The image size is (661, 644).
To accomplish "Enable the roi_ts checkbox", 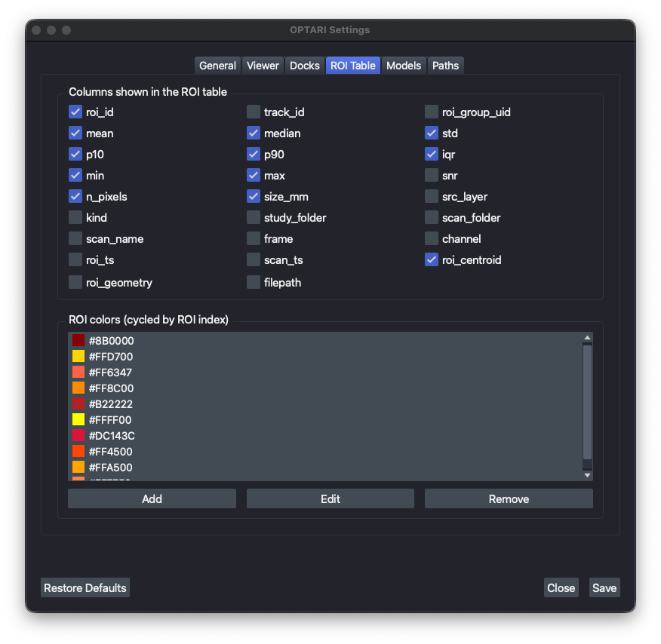I will pos(75,260).
